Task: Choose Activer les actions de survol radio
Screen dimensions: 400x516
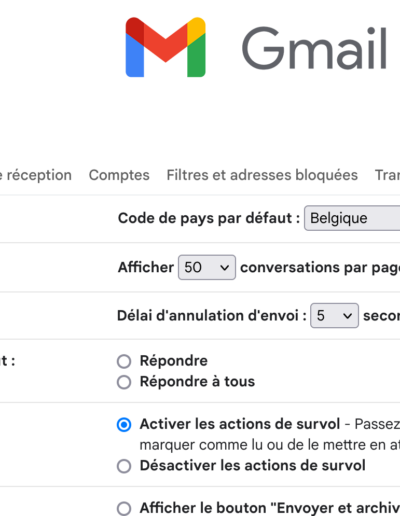Action: [x=124, y=425]
